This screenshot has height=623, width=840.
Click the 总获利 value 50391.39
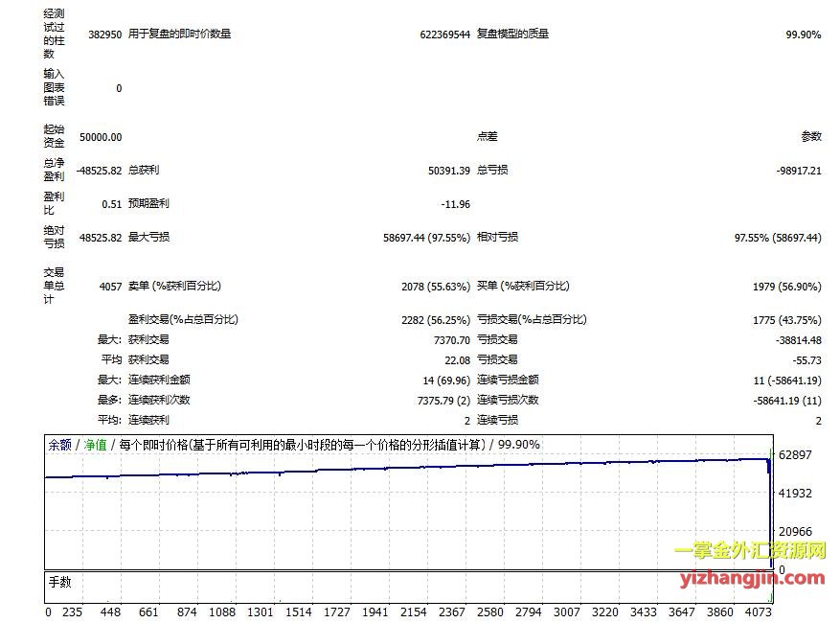click(x=449, y=171)
